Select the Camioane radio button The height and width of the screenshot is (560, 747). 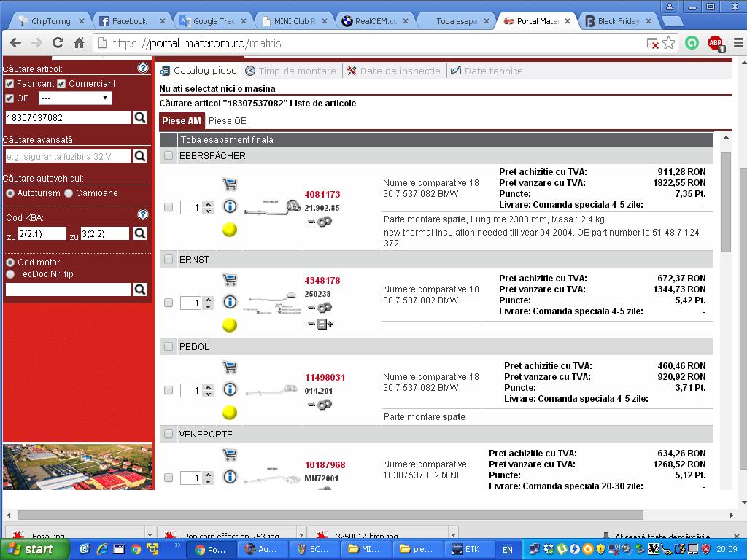[x=69, y=193]
